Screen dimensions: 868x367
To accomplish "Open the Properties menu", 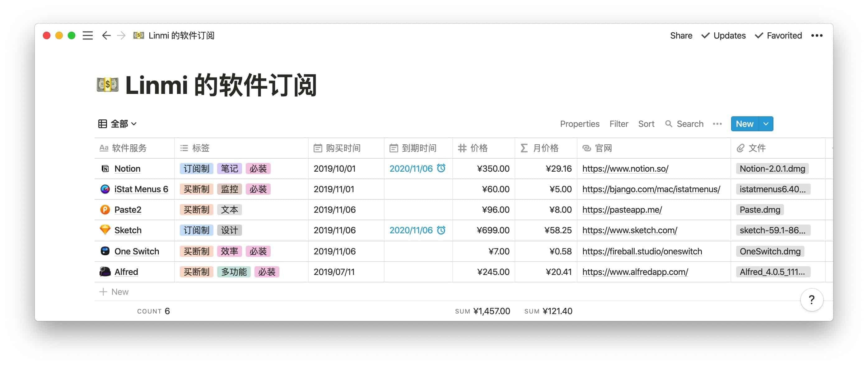I will pyautogui.click(x=580, y=124).
